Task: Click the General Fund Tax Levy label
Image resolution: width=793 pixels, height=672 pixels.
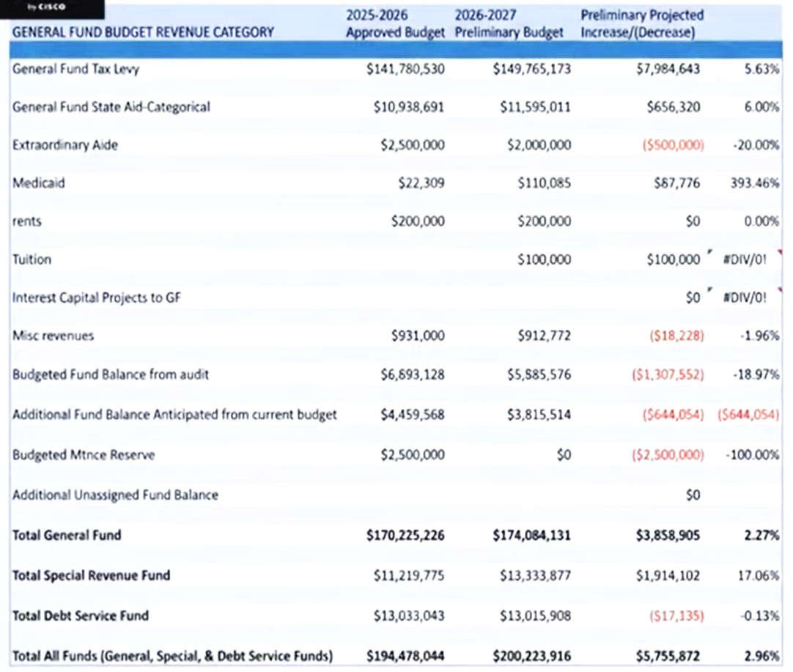Action: coord(75,69)
